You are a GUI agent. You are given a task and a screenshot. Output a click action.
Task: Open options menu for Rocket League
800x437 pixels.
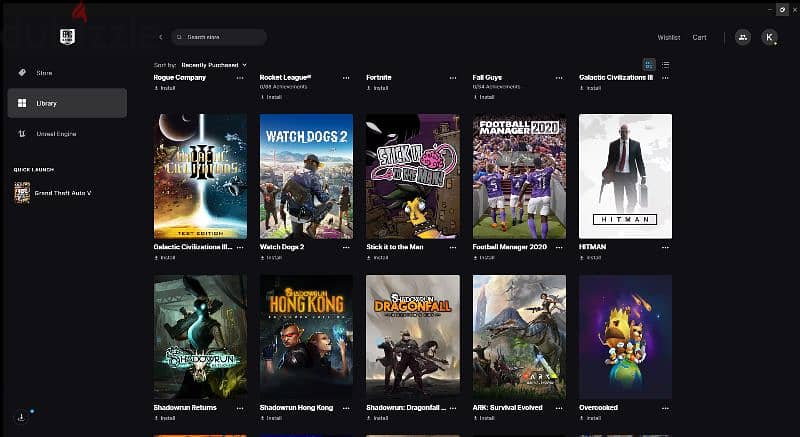click(346, 78)
